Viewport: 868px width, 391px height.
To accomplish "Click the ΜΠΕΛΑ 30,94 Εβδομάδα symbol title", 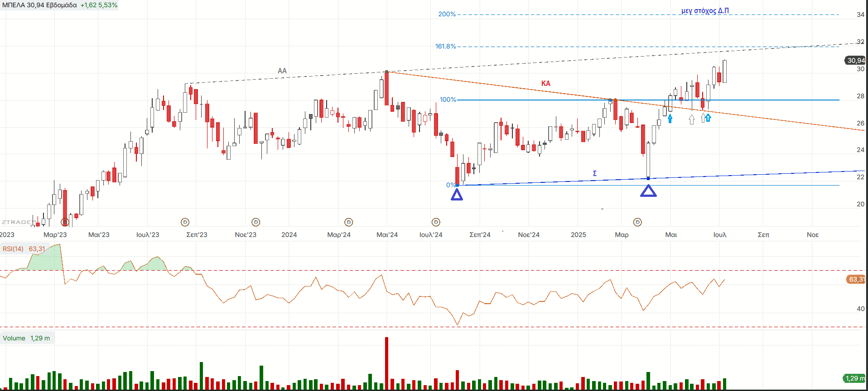I will tap(39, 5).
